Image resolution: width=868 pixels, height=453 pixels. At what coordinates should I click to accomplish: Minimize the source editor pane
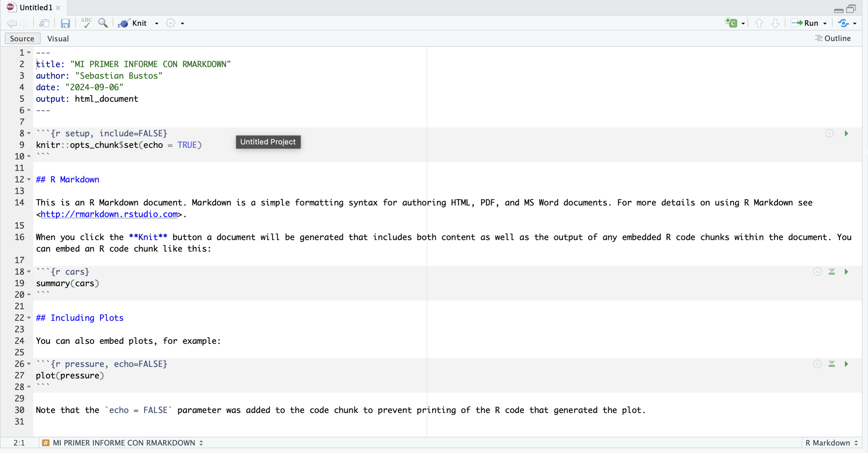click(x=838, y=10)
